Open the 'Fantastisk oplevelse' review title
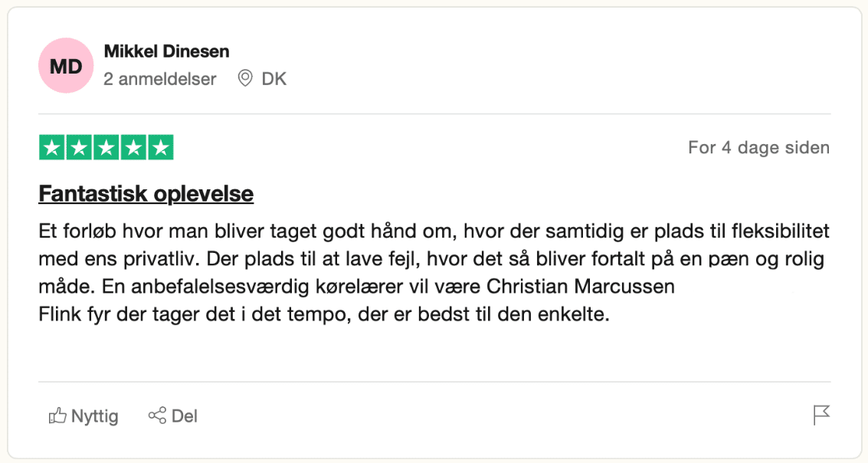Screen dimensions: 868x463 146,194
